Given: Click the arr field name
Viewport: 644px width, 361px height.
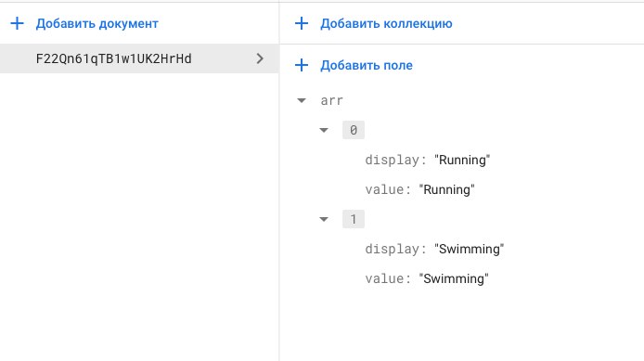Looking at the screenshot, I should point(331,100).
